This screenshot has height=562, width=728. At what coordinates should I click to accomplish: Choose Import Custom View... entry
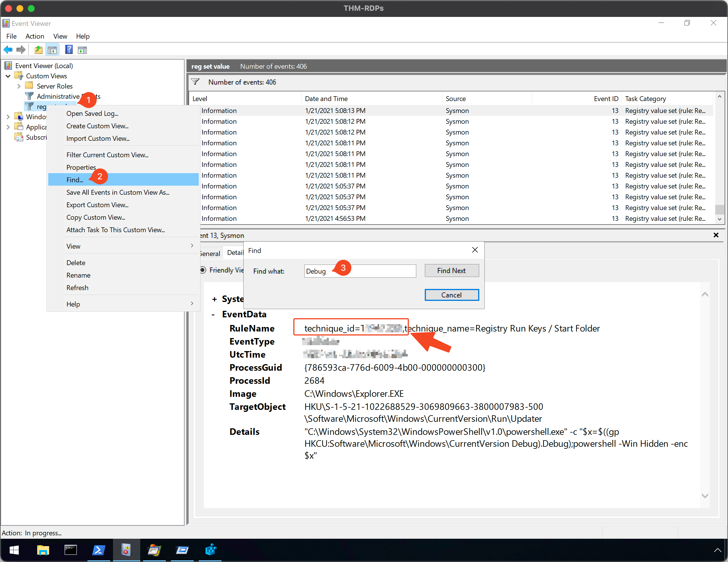[123, 138]
